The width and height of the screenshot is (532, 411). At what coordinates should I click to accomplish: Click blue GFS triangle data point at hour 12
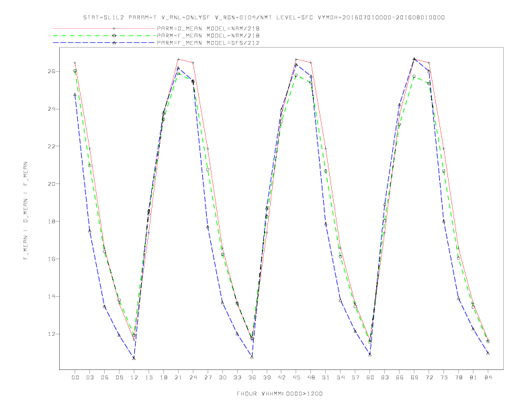click(x=134, y=358)
